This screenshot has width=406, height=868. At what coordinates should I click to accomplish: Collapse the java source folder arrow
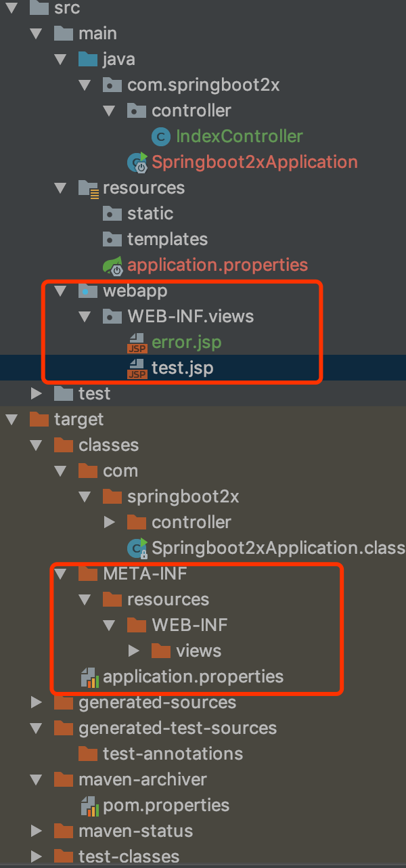coord(61,60)
